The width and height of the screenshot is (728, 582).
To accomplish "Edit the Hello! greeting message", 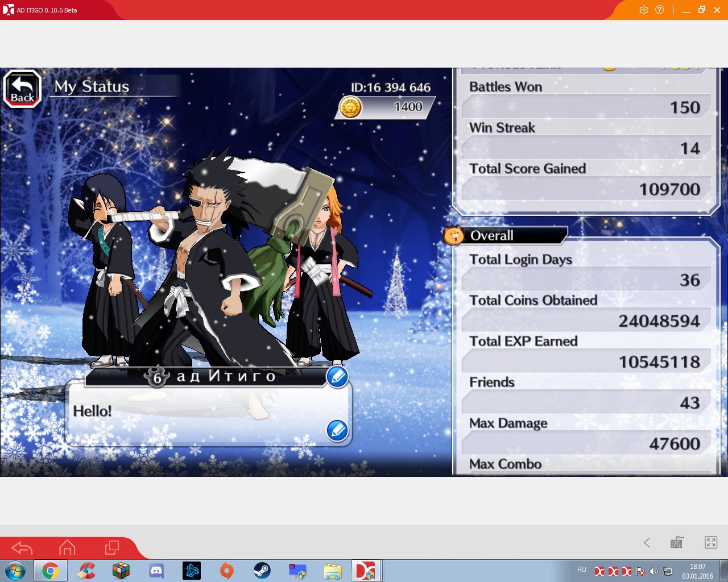I will (x=337, y=430).
